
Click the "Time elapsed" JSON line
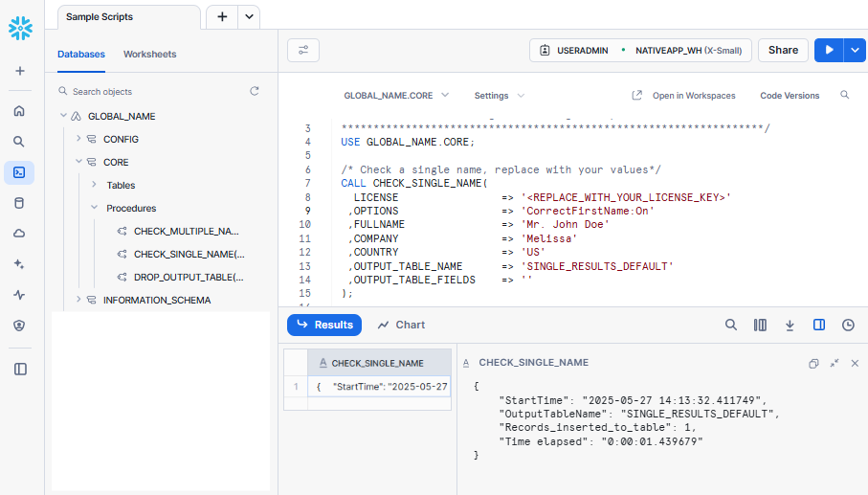(x=601, y=441)
